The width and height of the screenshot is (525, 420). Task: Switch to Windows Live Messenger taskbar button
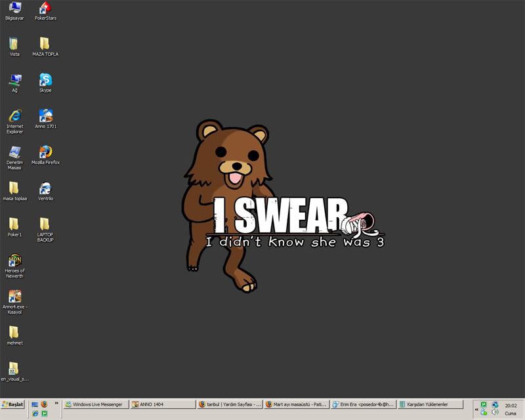click(x=96, y=405)
